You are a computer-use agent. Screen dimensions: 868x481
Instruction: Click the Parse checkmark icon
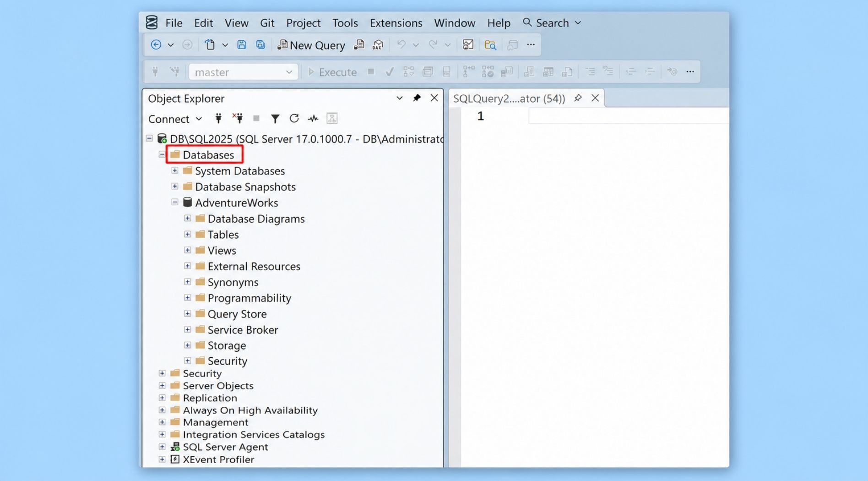(x=390, y=71)
